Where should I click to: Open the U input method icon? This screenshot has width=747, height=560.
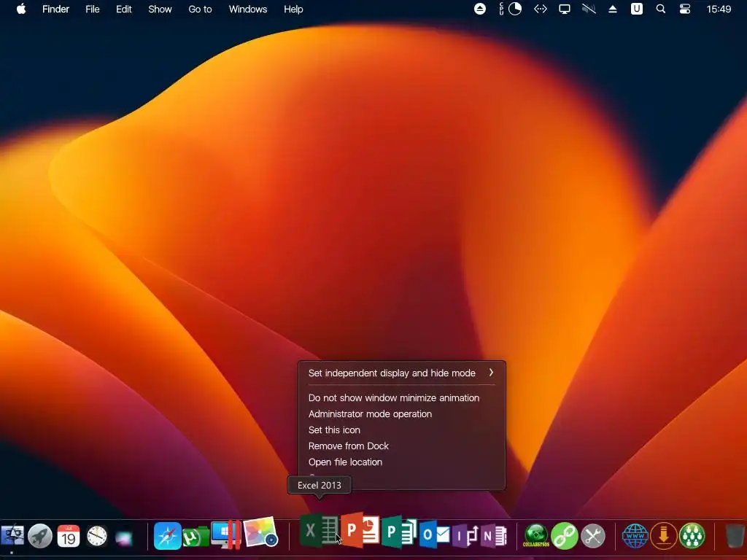pos(636,9)
